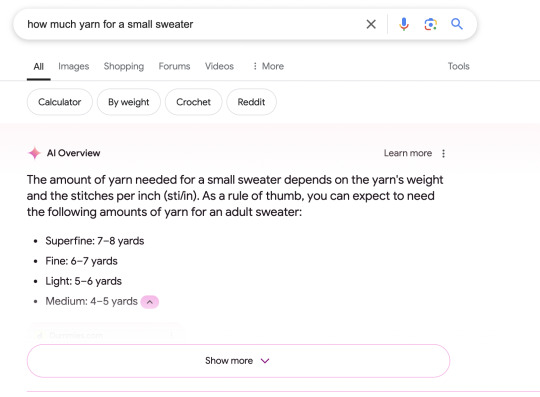Select the Crochet refinement chip
540x397 pixels.
[x=193, y=102]
